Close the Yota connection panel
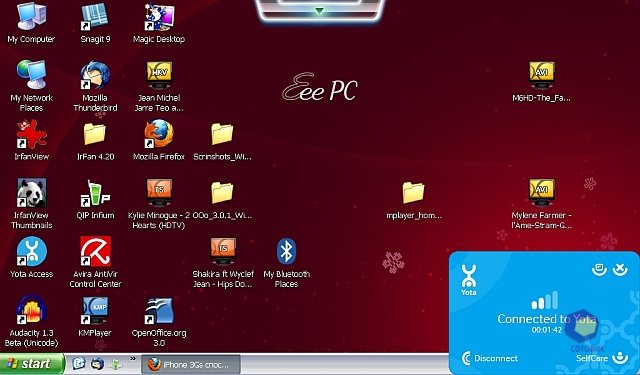Viewport: 640px width, 375px height. [620, 269]
